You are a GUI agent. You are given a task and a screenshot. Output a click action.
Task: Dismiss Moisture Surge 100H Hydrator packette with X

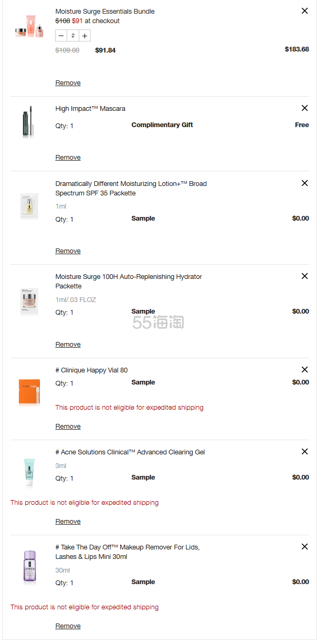304,276
